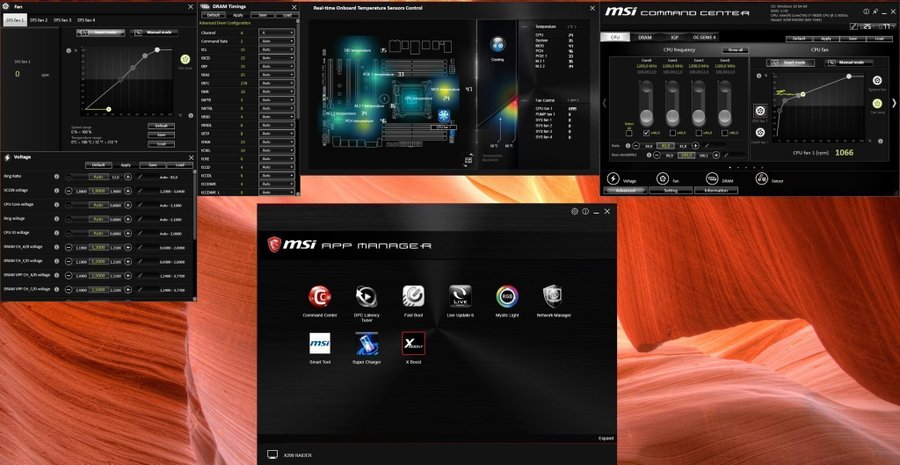Click the X Boost icon
Image resolution: width=900 pixels, height=465 pixels.
coord(413,344)
